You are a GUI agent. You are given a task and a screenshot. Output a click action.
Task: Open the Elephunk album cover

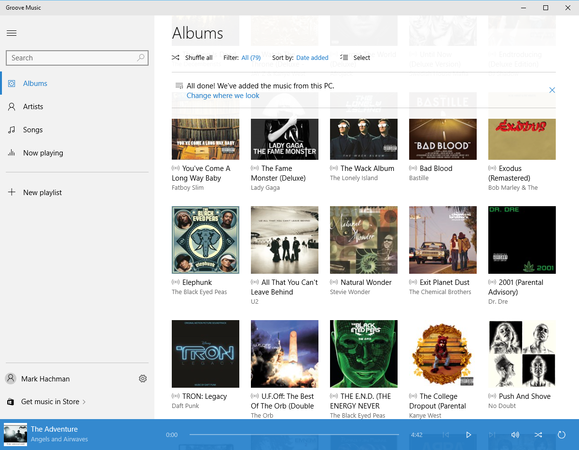205,240
